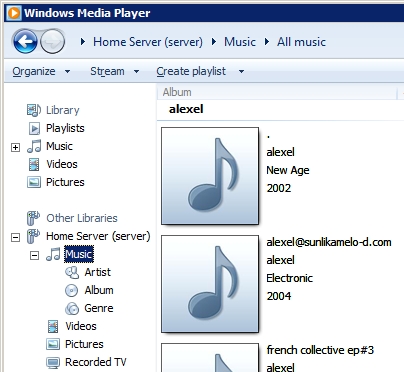
Task: Click All music in the breadcrumb path
Action: click(301, 42)
